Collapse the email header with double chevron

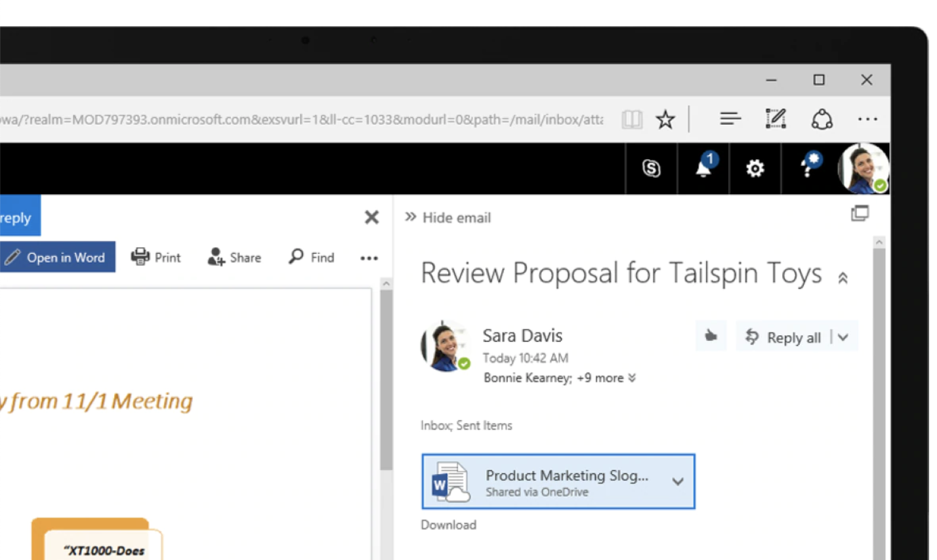843,278
